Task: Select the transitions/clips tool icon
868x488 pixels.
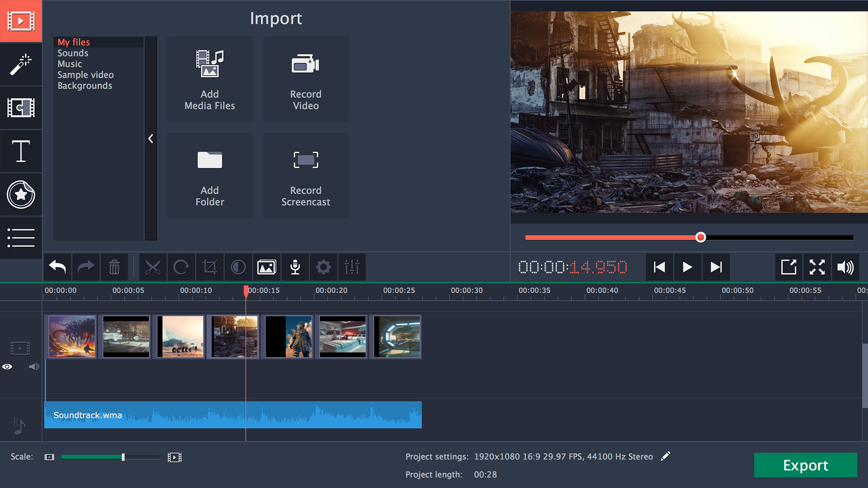Action: coord(20,108)
